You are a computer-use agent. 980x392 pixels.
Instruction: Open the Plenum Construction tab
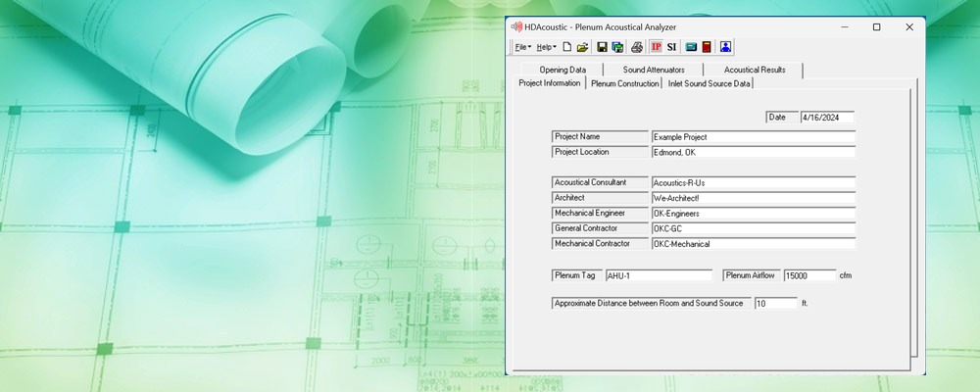click(x=624, y=83)
